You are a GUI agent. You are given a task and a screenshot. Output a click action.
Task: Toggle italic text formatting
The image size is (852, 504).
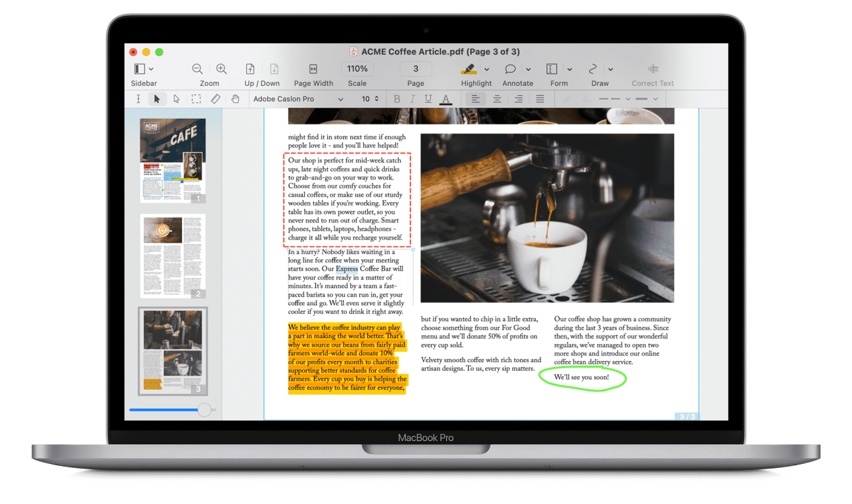tap(413, 99)
